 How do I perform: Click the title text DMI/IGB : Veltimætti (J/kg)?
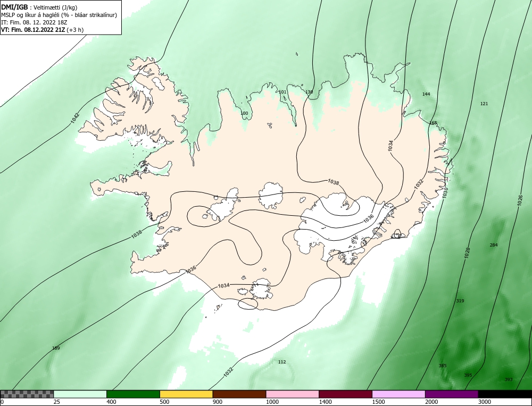tap(39, 7)
